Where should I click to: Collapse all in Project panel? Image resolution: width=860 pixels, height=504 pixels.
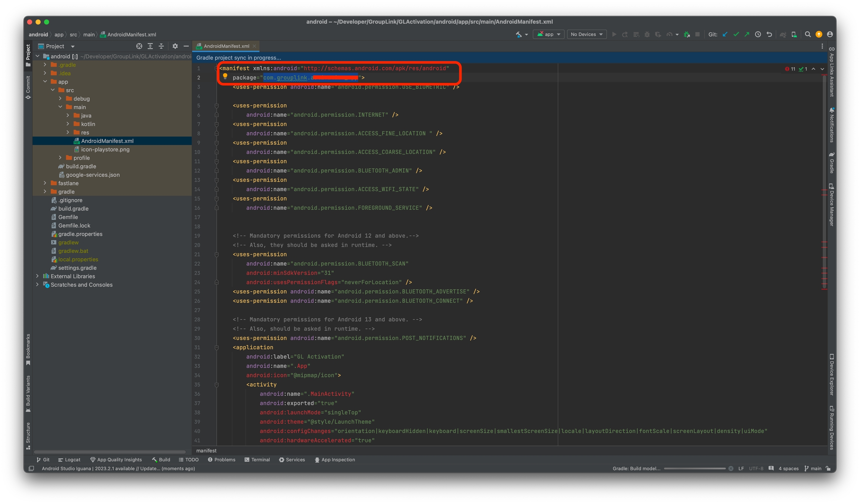tap(161, 46)
